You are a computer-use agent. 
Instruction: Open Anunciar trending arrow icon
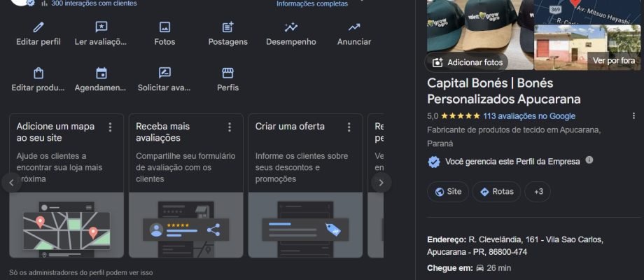354,27
